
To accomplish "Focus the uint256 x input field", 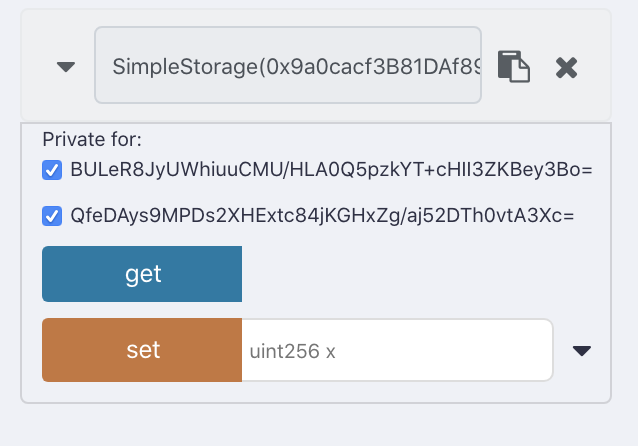I will [397, 350].
